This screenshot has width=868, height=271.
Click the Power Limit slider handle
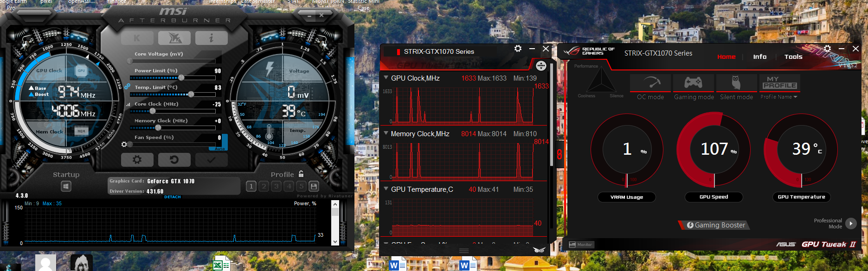181,78
